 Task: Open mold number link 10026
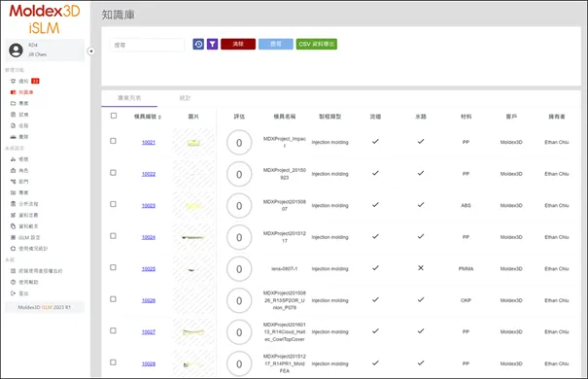point(149,300)
